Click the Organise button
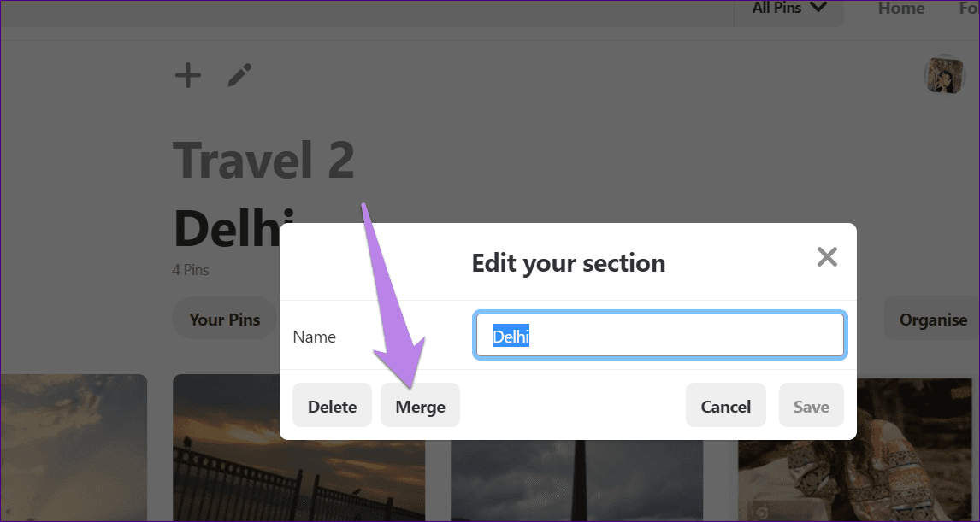Screen dimensions: 980x522 coord(932,319)
